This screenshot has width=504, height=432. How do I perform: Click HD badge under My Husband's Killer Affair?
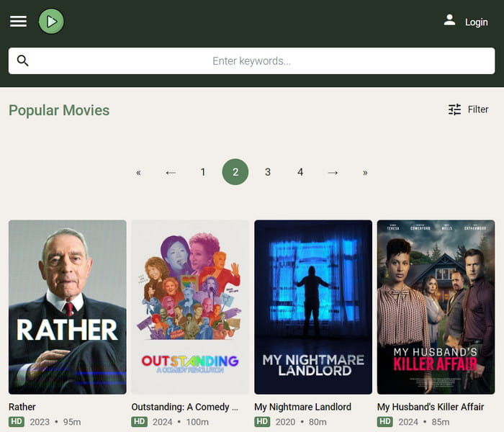click(384, 422)
